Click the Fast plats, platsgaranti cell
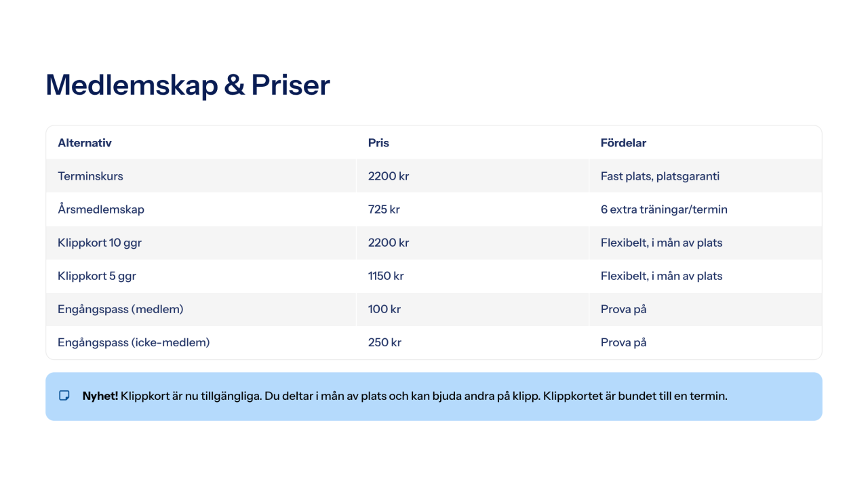 (660, 176)
